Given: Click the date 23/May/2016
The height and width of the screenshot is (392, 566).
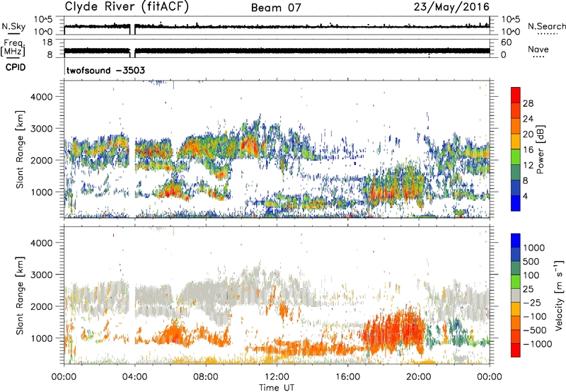Looking at the screenshot, I should [x=451, y=6].
